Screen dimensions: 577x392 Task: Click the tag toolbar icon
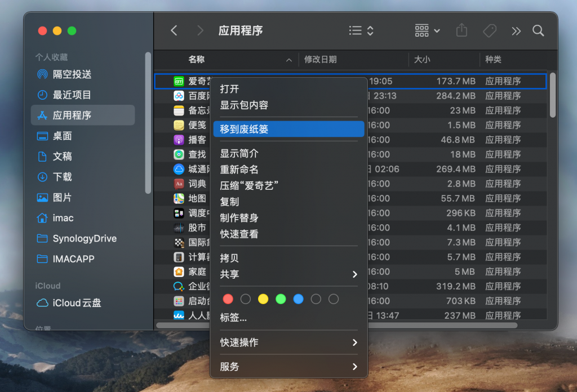click(490, 30)
